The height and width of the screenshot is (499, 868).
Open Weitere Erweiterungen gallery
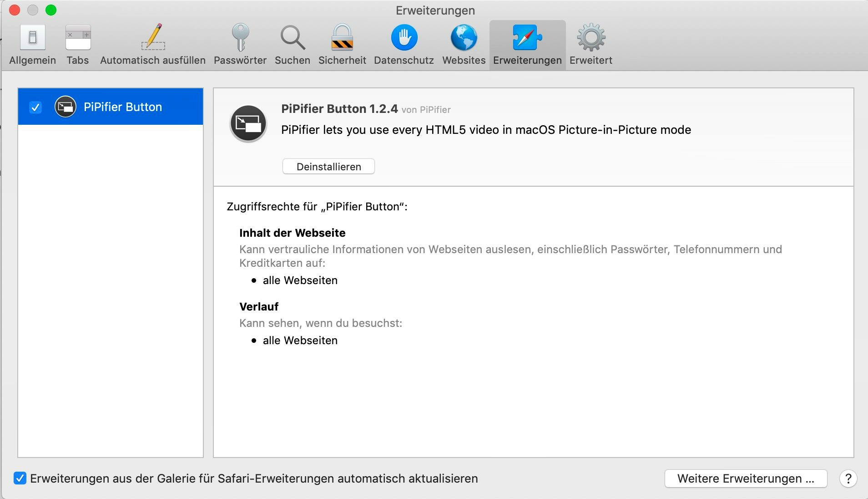point(745,479)
